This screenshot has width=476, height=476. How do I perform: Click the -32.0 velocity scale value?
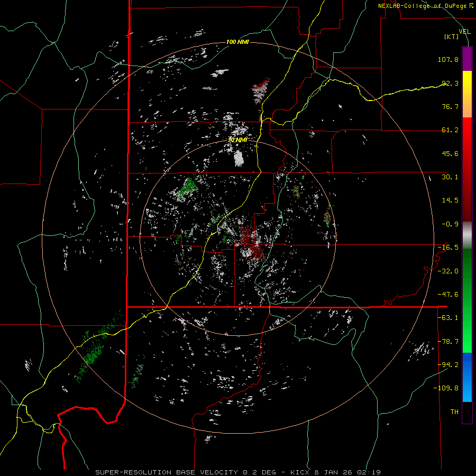tap(448, 271)
